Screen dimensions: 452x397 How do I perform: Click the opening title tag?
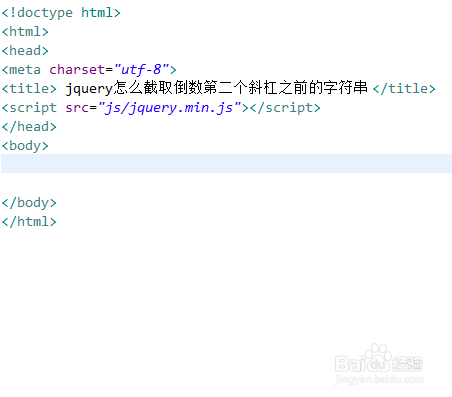coord(29,89)
